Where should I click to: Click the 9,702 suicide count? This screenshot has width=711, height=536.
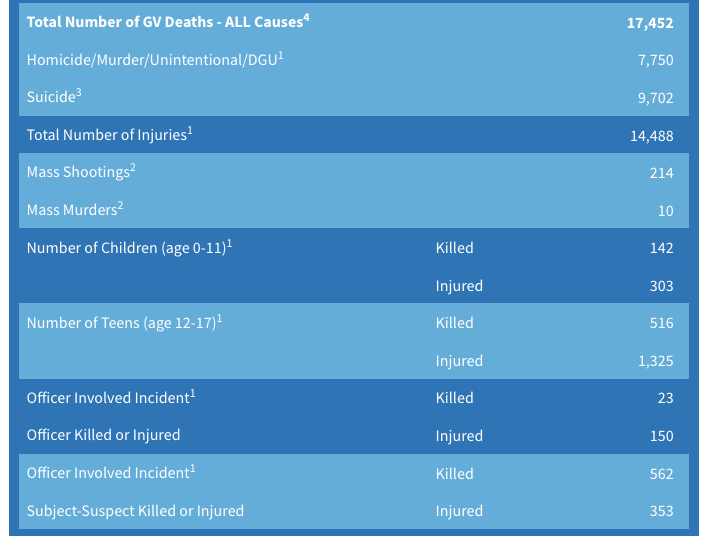655,97
